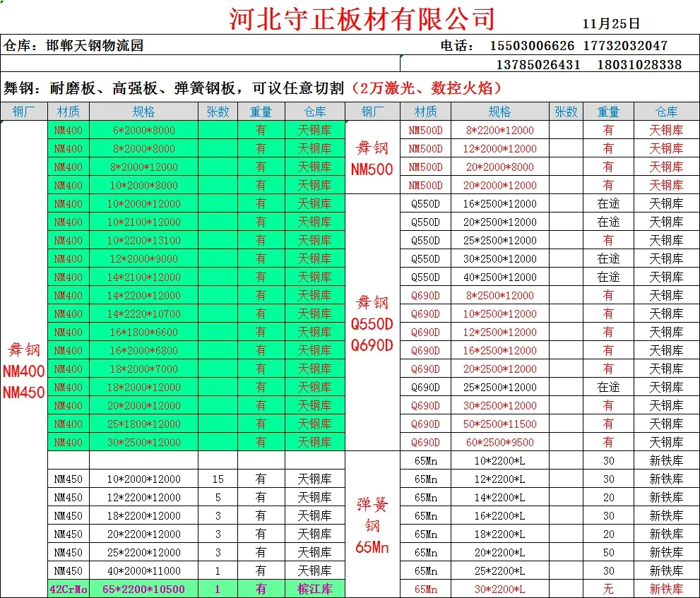Select the right 材质 column header
Image resolution: width=700 pixels, height=598 pixels.
[425, 112]
